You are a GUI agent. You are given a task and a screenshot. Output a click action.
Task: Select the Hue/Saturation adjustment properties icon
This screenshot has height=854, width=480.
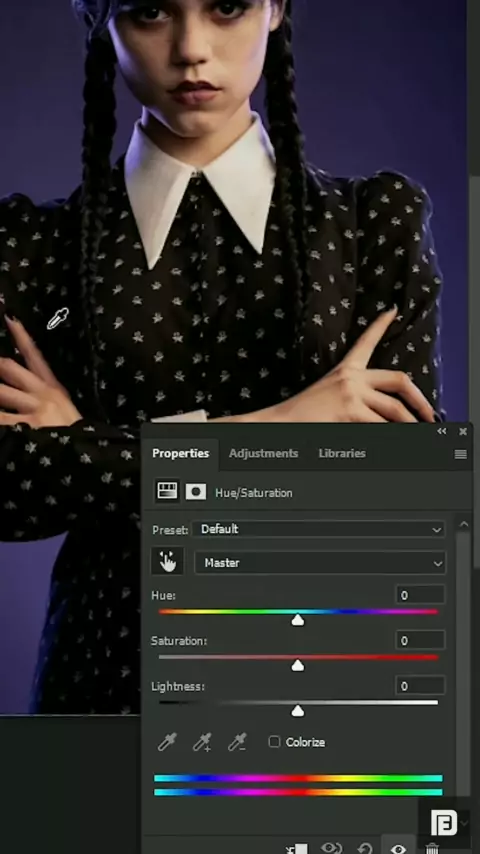tap(167, 491)
